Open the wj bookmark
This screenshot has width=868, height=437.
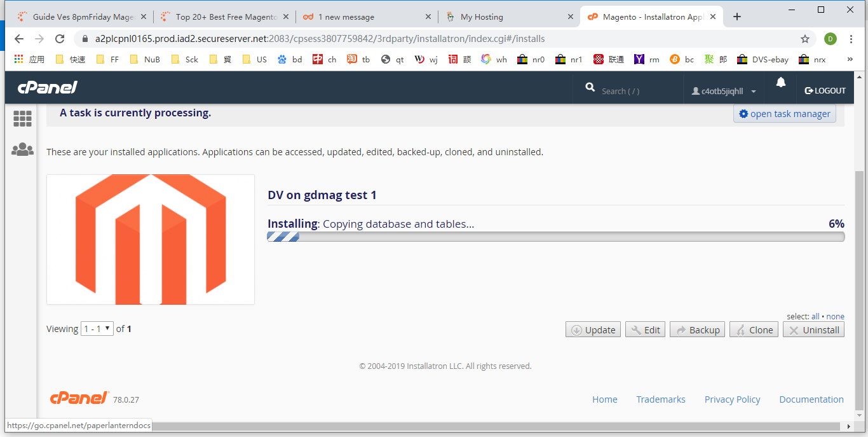point(426,59)
